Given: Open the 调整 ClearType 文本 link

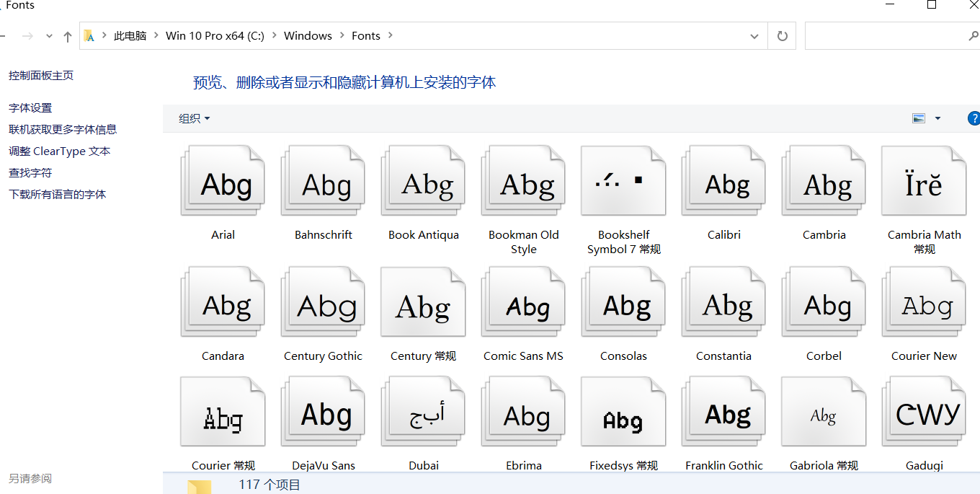Looking at the screenshot, I should pos(59,151).
